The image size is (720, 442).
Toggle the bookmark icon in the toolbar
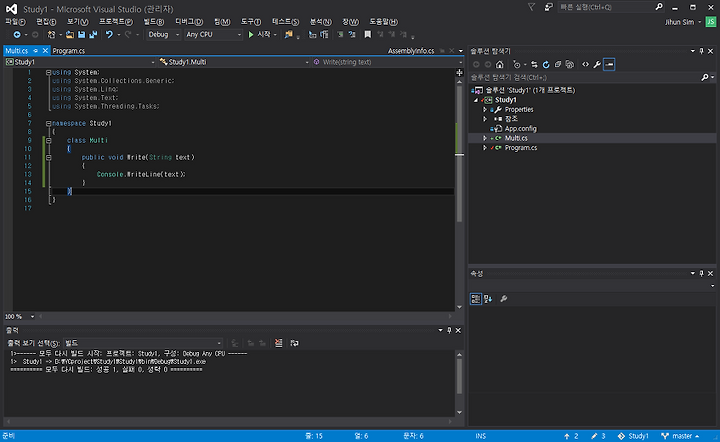click(367, 34)
